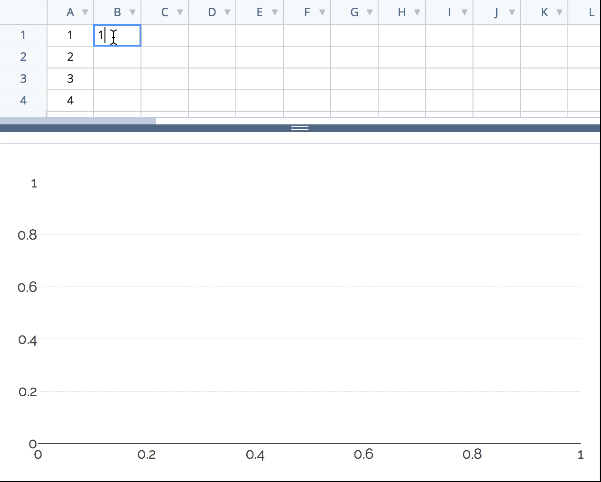This screenshot has width=601, height=482.
Task: Click column F header triangle icon
Action: 322,13
